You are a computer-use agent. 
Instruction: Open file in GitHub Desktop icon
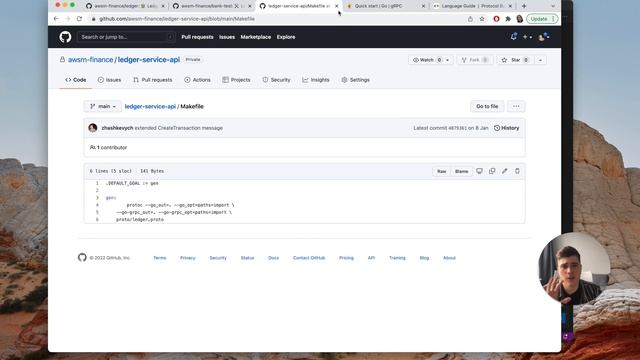coord(480,171)
